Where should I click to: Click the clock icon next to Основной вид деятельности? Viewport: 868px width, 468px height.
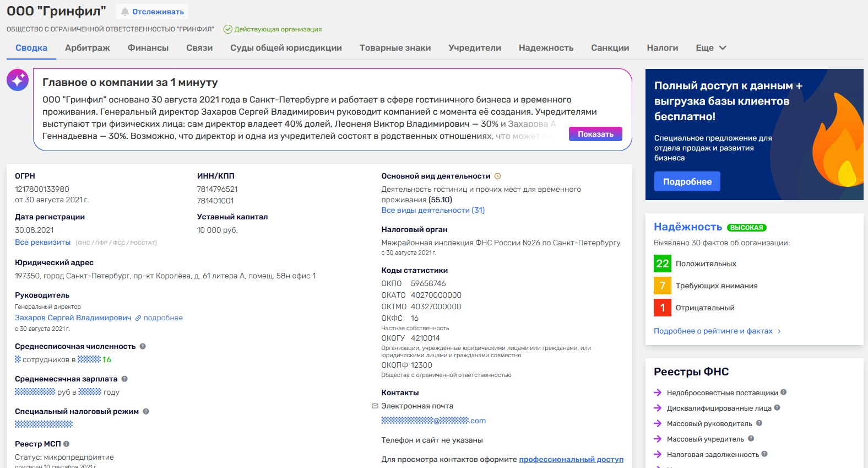coord(498,176)
